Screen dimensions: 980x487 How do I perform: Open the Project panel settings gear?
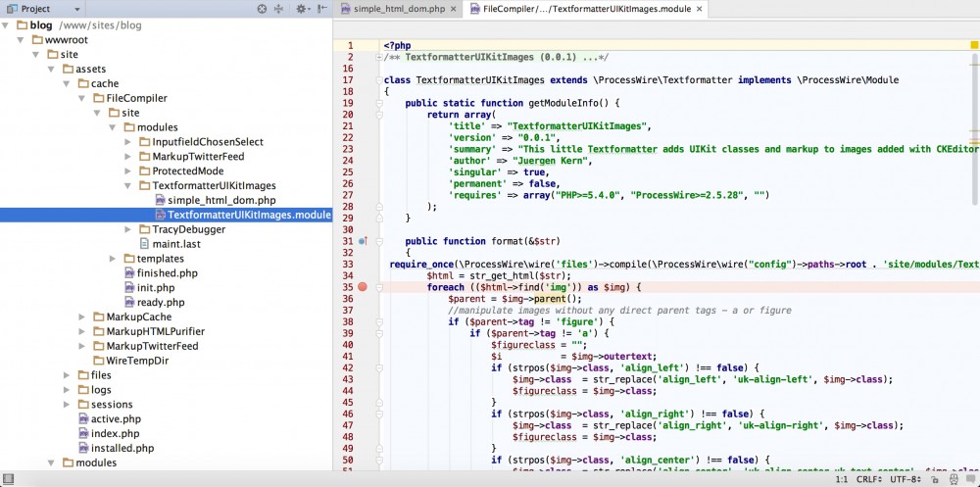point(302,9)
